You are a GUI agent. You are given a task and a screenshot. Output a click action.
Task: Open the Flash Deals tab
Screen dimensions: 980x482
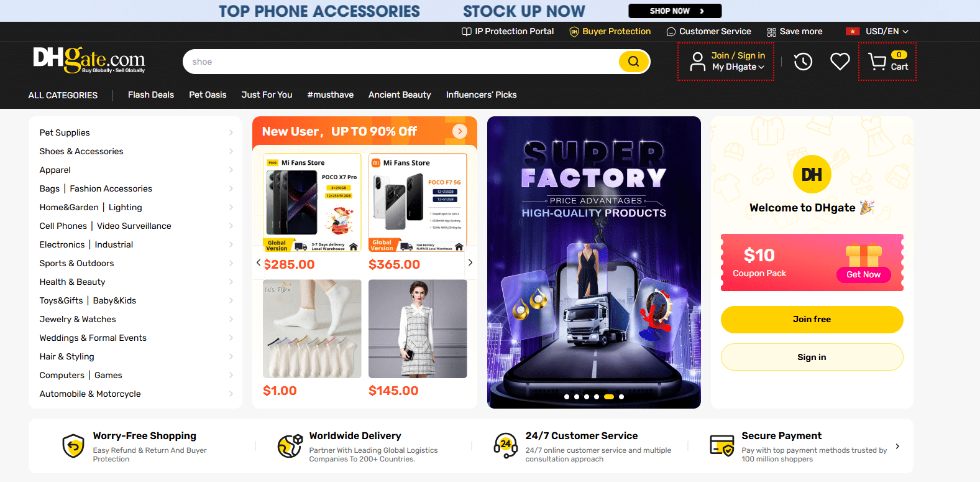151,95
